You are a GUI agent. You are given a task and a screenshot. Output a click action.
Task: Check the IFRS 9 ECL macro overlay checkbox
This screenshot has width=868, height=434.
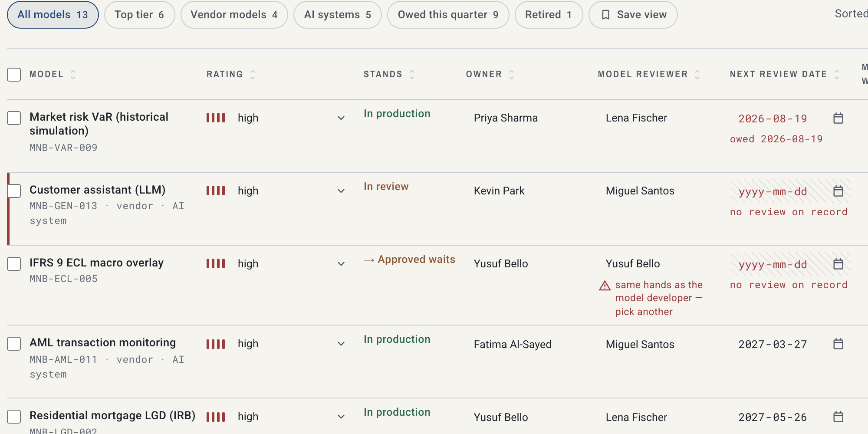[14, 264]
